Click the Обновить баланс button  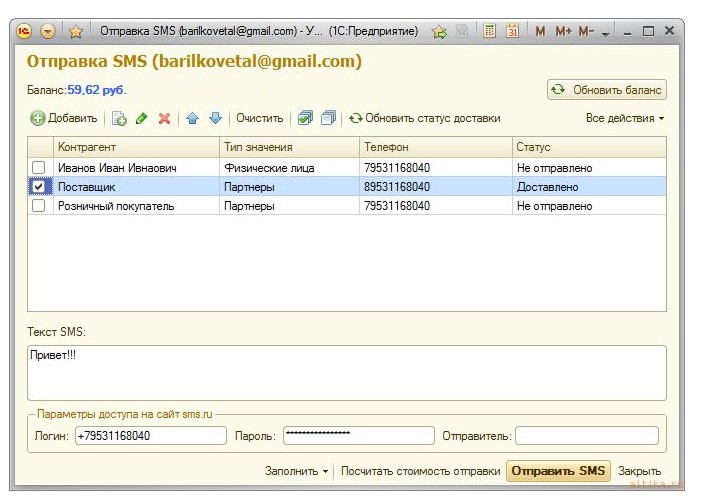click(607, 90)
